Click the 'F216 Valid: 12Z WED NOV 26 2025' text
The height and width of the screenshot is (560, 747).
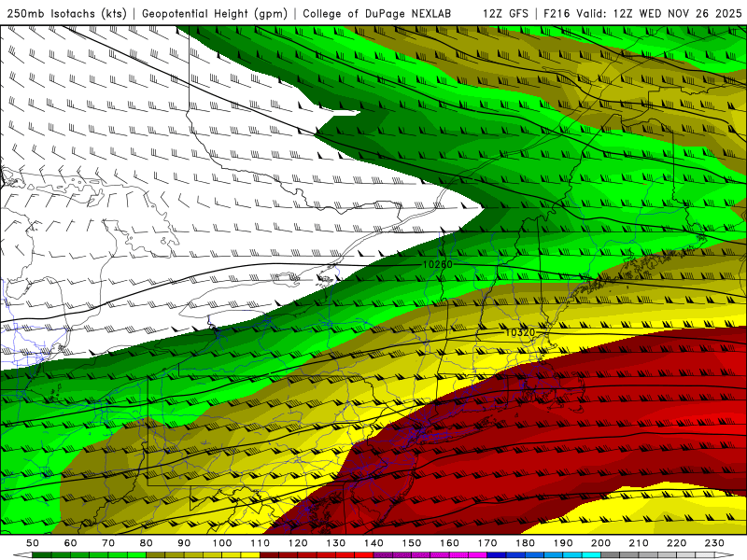pyautogui.click(x=642, y=13)
